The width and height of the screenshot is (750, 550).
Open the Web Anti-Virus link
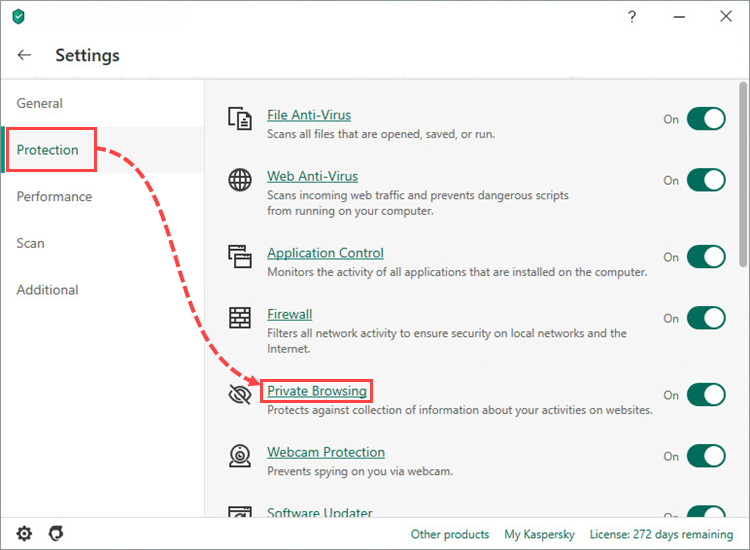coord(312,176)
